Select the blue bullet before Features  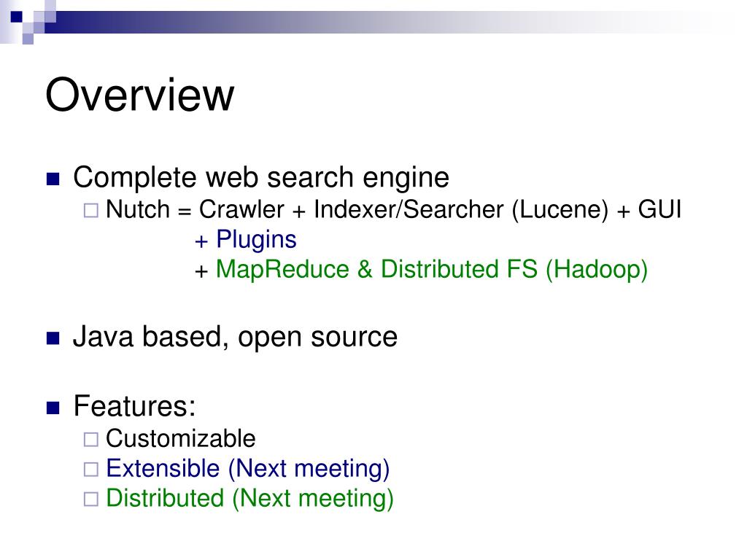tap(53, 408)
